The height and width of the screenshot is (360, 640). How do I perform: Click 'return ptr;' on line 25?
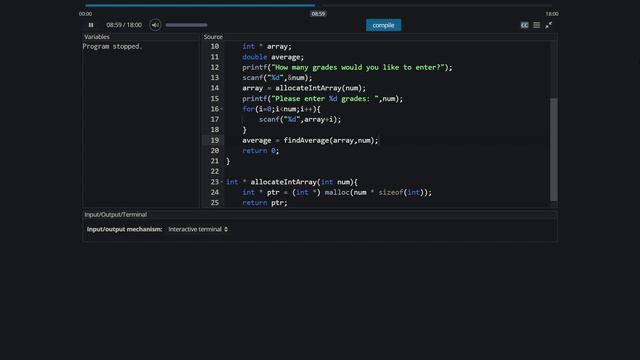[265, 203]
